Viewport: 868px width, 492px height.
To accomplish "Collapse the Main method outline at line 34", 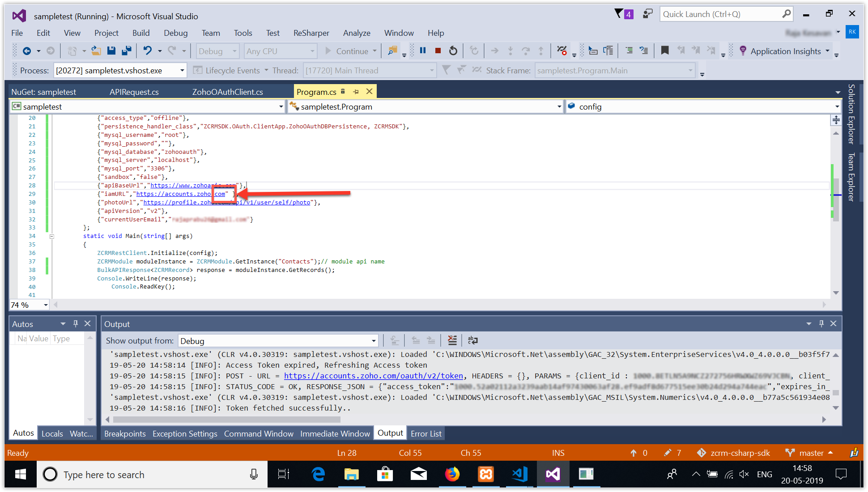I will pos(52,236).
